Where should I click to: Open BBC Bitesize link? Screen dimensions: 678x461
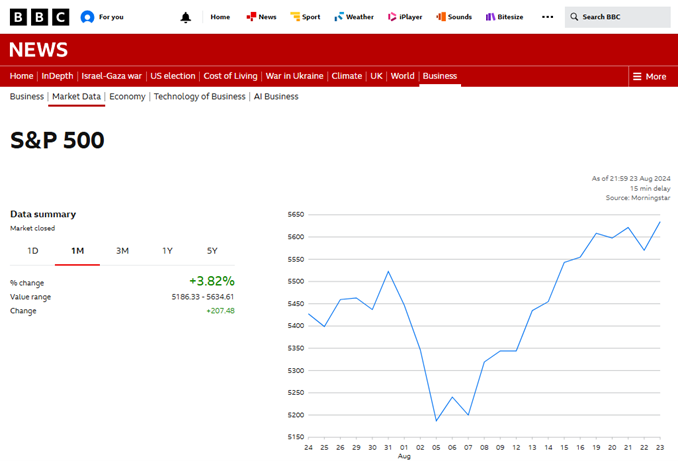point(504,17)
